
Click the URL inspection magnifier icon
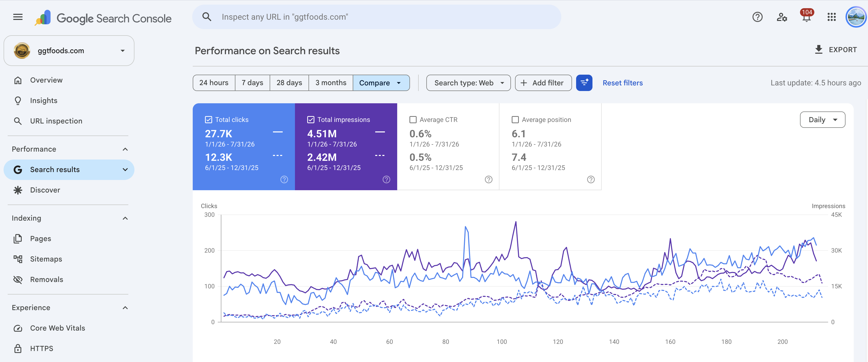(18, 121)
